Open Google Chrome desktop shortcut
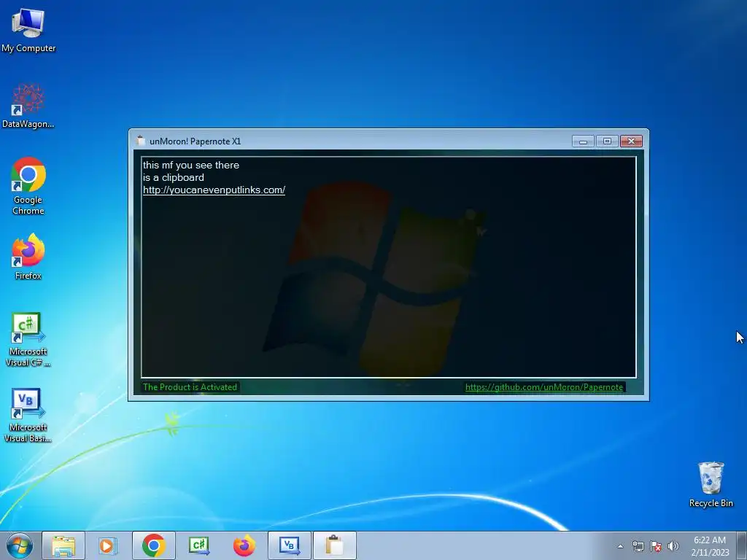Screen dimensions: 747x560 [x=28, y=186]
